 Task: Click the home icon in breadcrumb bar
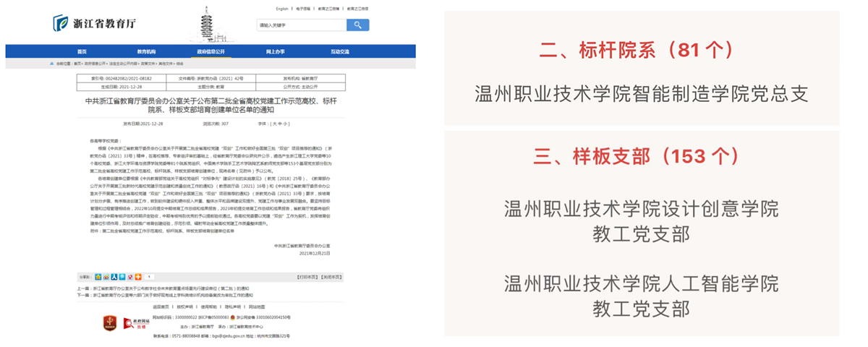click(x=51, y=64)
